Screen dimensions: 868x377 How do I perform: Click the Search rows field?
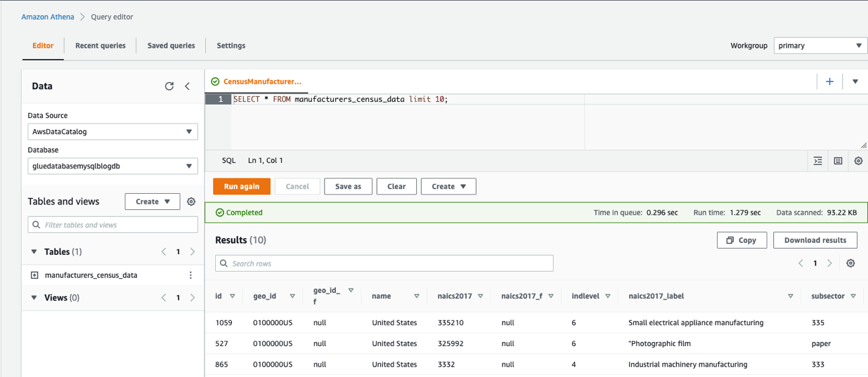tap(384, 263)
